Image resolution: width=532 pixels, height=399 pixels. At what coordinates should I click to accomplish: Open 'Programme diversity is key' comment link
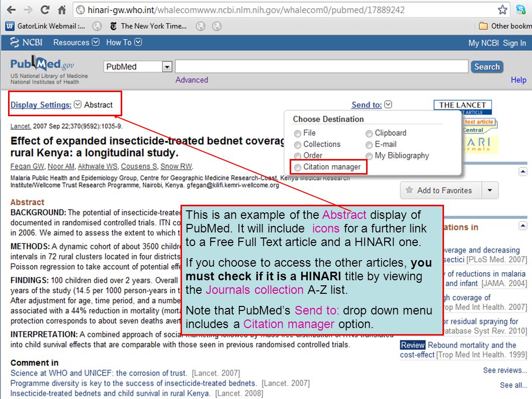(133, 383)
